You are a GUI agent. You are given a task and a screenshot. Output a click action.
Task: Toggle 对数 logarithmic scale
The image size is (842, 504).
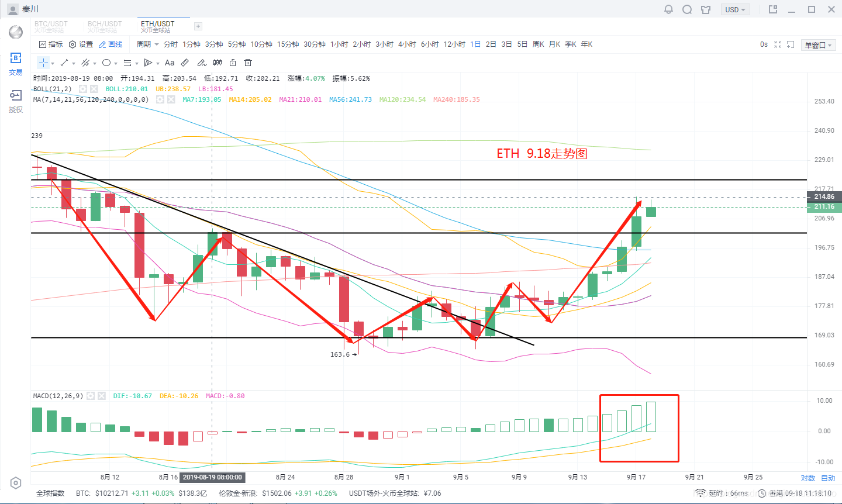click(808, 478)
